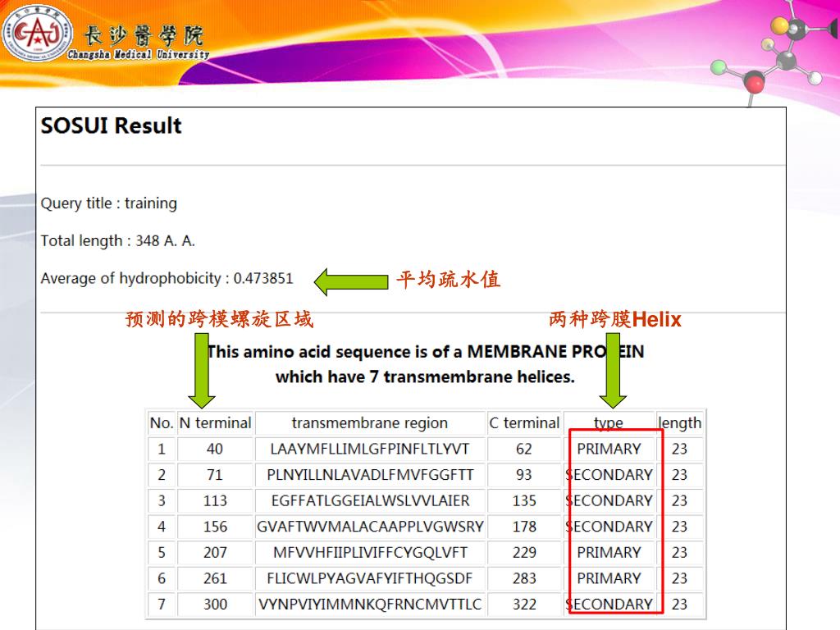Image resolution: width=840 pixels, height=630 pixels.
Task: Click sequence VYNPVIYIMMNKQFRNCMVTTLC
Action: pyautogui.click(x=370, y=605)
